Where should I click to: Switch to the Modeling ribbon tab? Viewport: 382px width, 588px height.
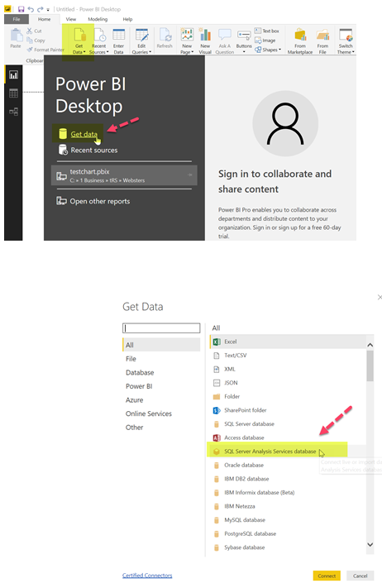click(98, 19)
